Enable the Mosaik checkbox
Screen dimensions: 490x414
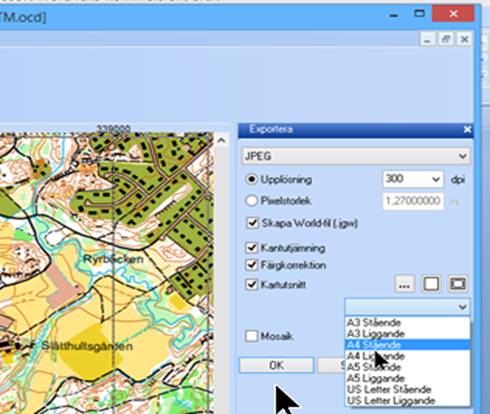(x=251, y=336)
